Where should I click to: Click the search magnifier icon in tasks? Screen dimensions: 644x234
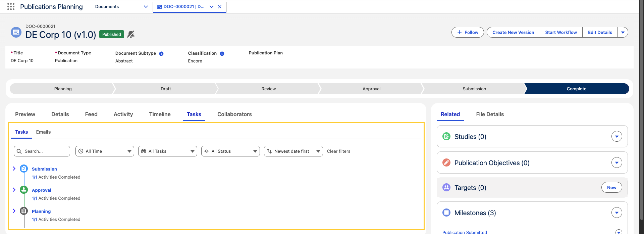coord(19,151)
